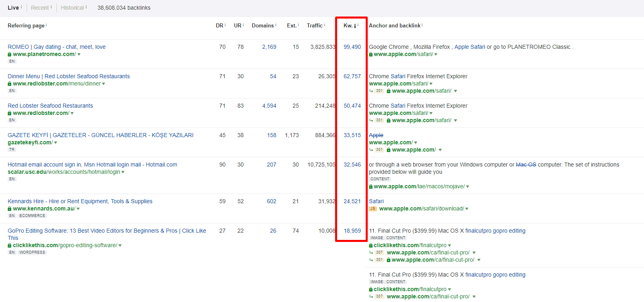The width and height of the screenshot is (644, 302).
Task: Open the www.redlobster.com/menu/dinner URL
Action: [x=56, y=83]
